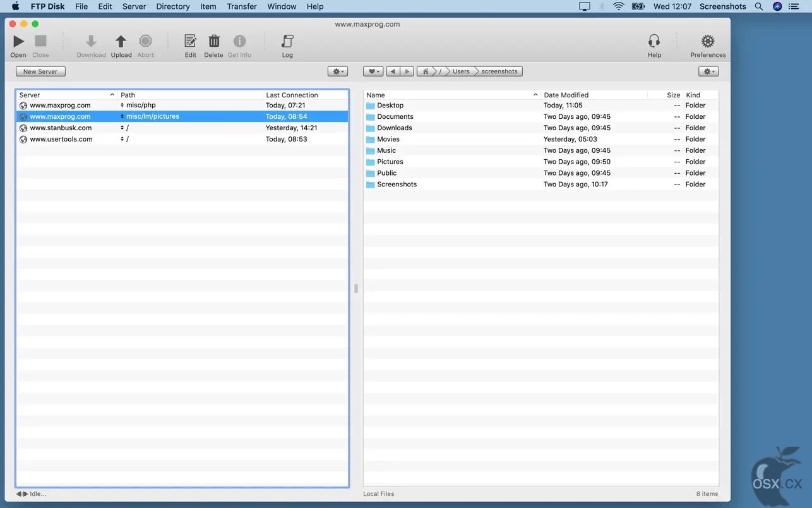The width and height of the screenshot is (812, 508).
Task: Click the Movies folder icon
Action: coord(371,140)
